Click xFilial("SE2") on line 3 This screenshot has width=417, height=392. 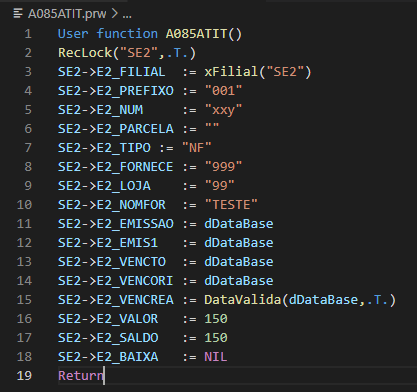pyautogui.click(x=258, y=72)
